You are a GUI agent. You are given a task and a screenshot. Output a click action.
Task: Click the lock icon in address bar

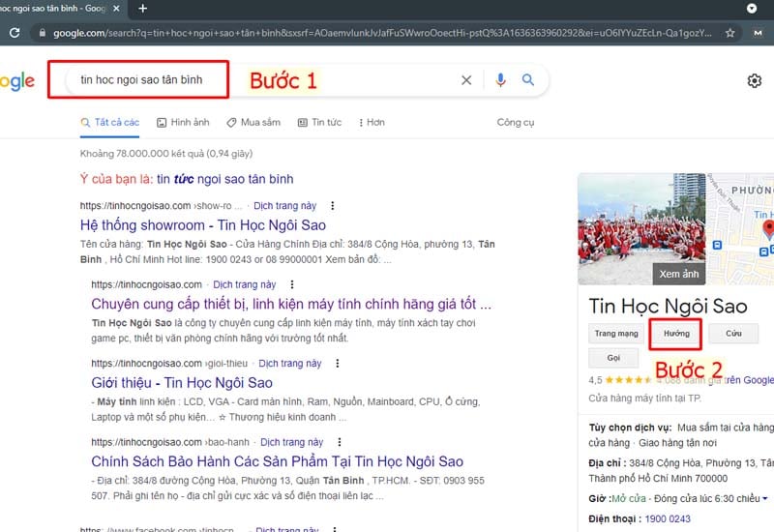point(43,33)
